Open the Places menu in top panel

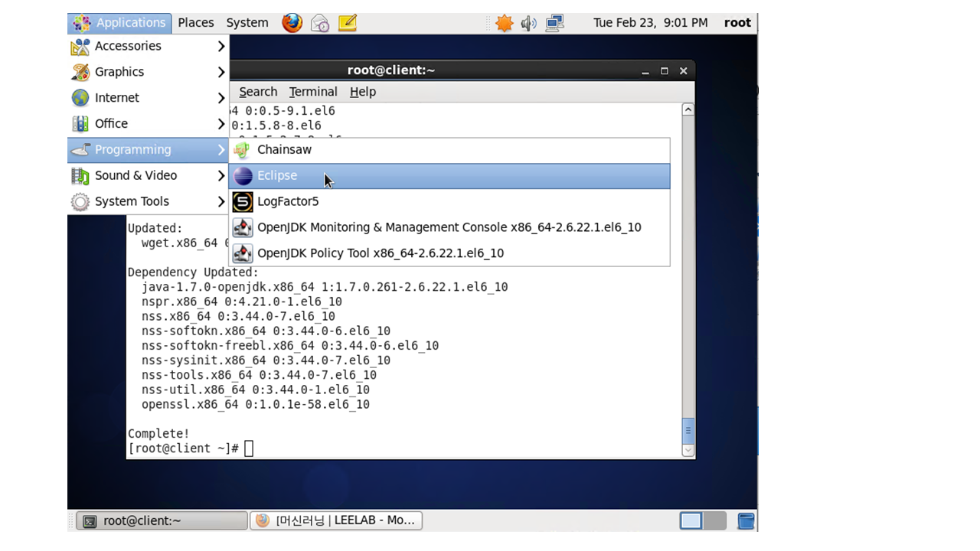click(x=196, y=23)
